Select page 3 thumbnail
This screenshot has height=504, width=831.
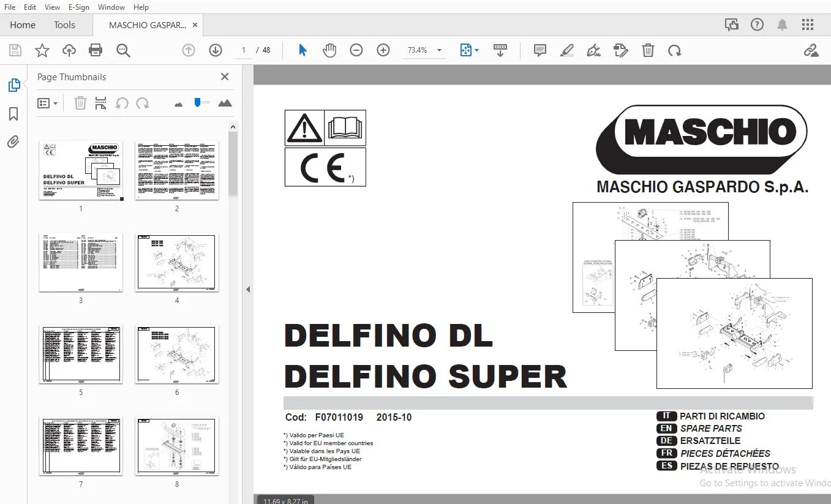[81, 262]
